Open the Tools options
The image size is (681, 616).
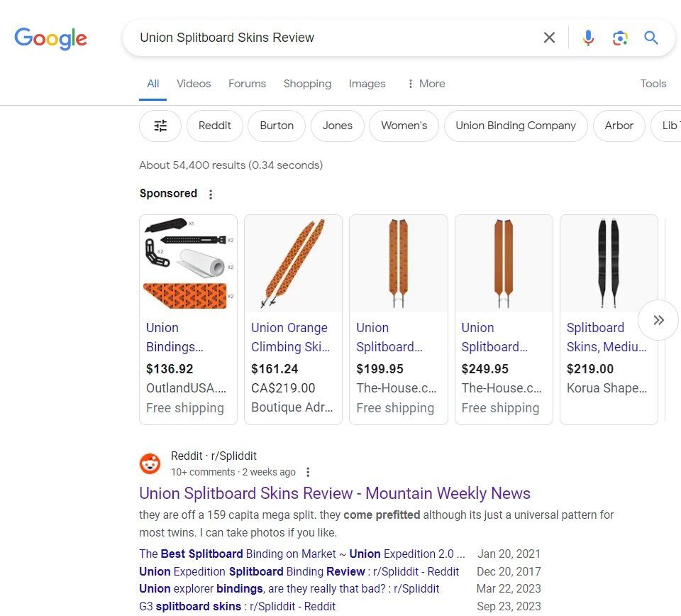click(x=653, y=84)
